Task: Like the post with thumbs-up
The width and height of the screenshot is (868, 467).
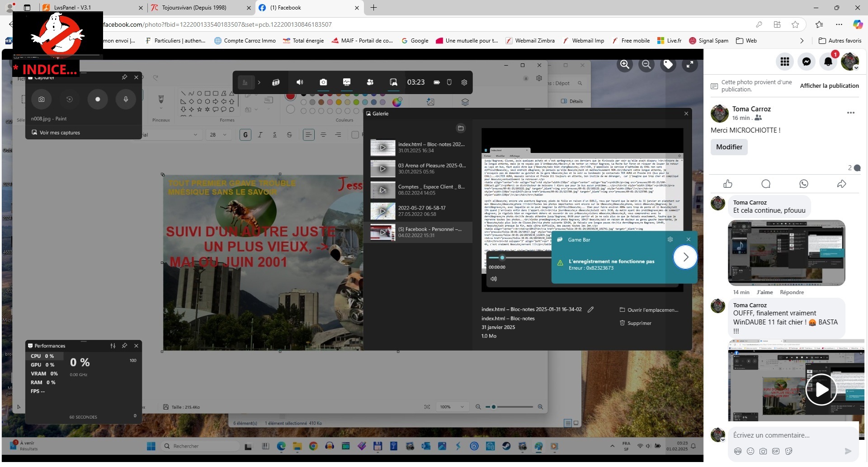Action: 728,184
